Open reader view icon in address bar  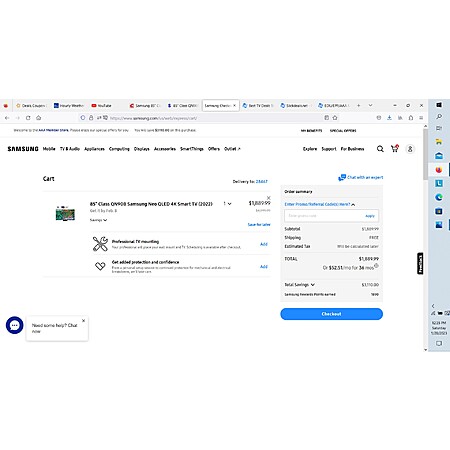pos(327,118)
